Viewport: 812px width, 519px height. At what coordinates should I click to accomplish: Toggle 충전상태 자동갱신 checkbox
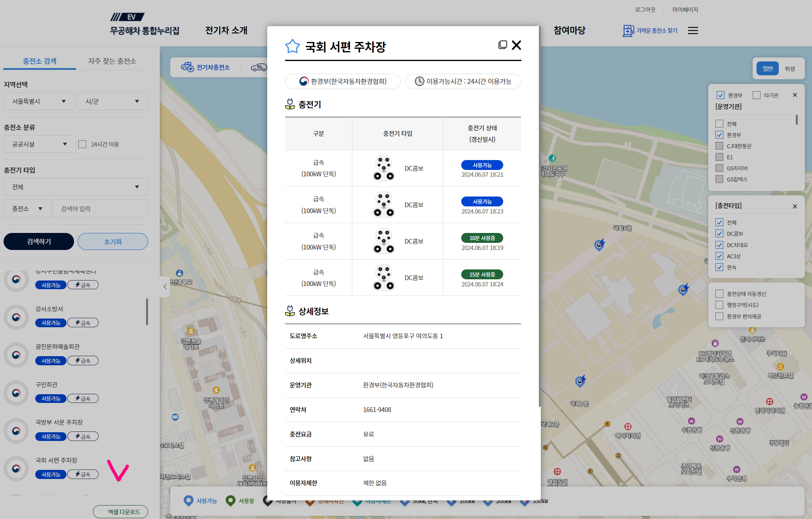[719, 294]
